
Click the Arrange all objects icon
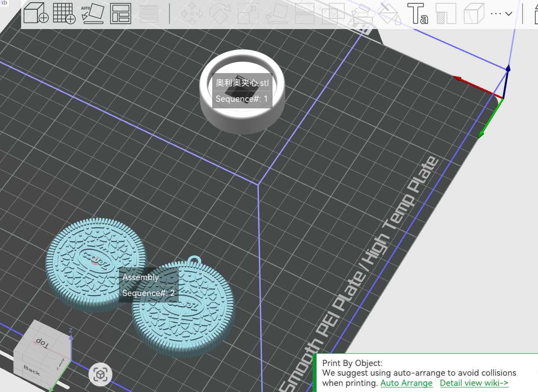tap(120, 13)
